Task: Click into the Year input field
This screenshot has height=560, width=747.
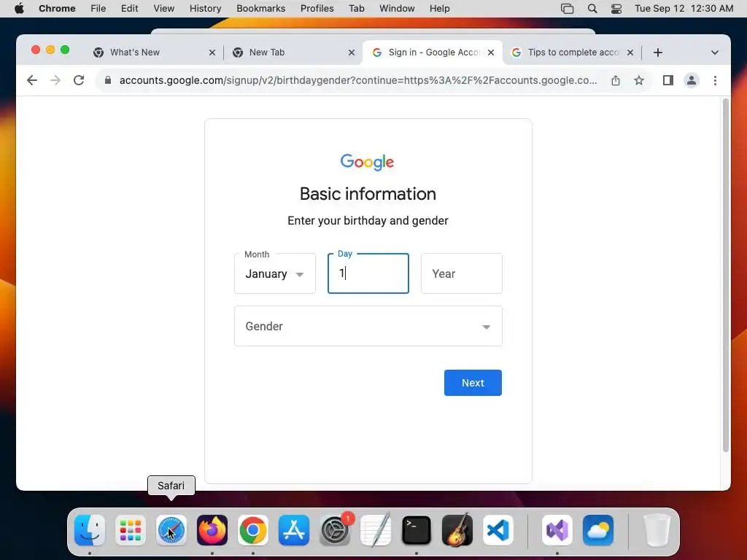Action: 462,273
